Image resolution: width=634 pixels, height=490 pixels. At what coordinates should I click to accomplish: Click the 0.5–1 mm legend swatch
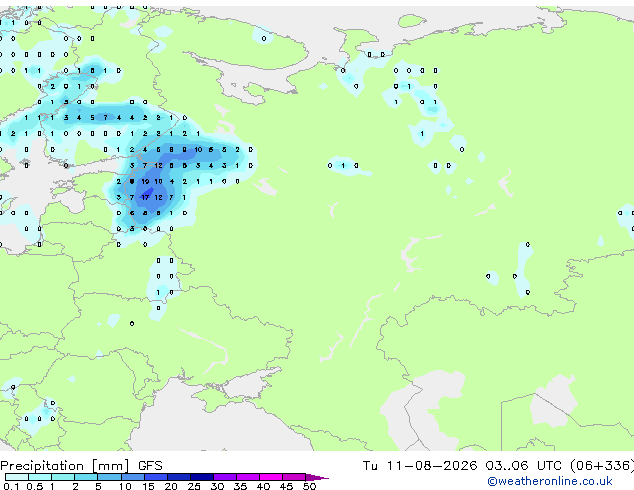tap(40, 477)
